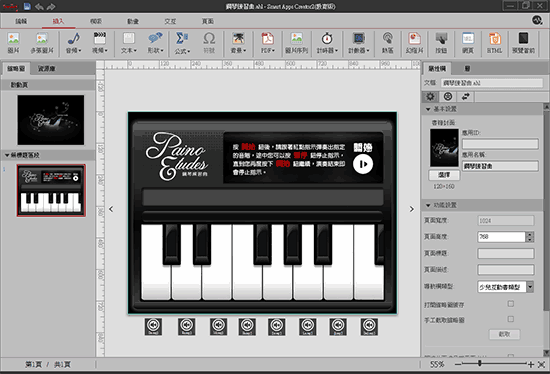Click the zoom out minus icon
550x374 pixels.
[x=458, y=365]
